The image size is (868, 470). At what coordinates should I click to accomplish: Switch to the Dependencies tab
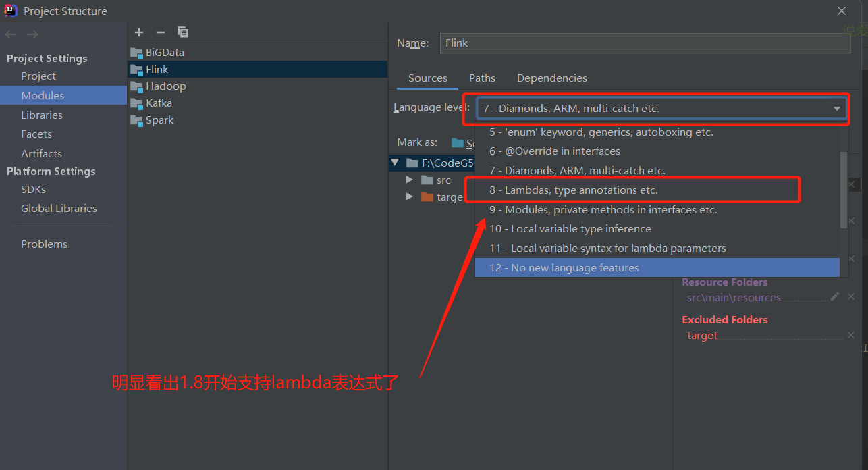(551, 78)
